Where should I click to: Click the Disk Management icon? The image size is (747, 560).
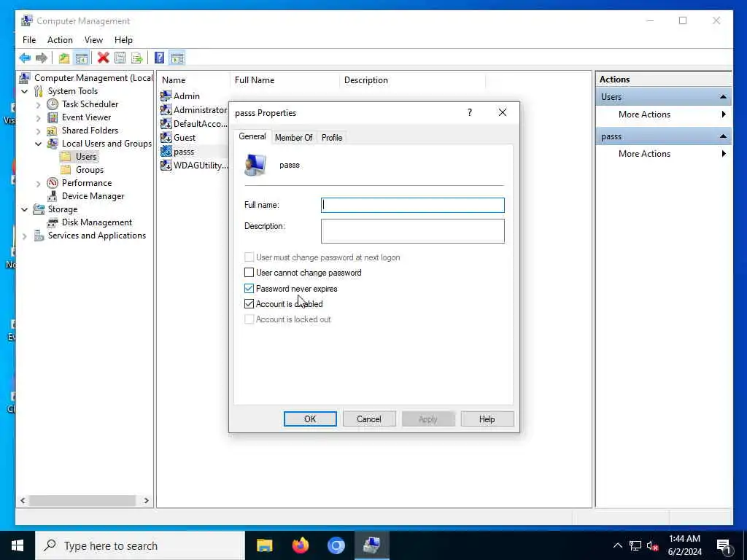click(x=53, y=222)
